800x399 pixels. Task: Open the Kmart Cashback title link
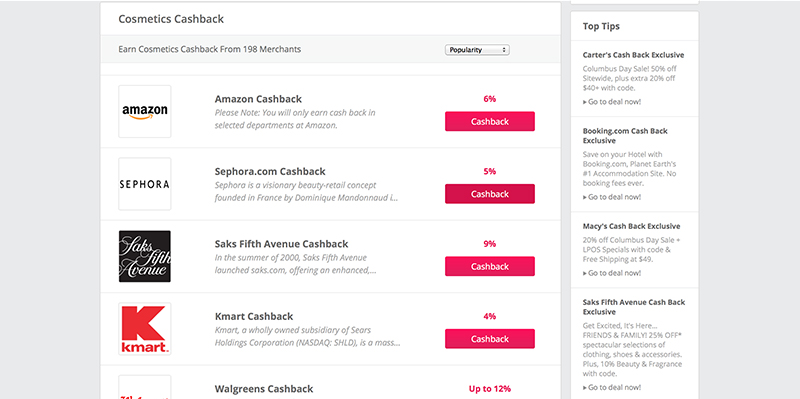click(x=254, y=316)
